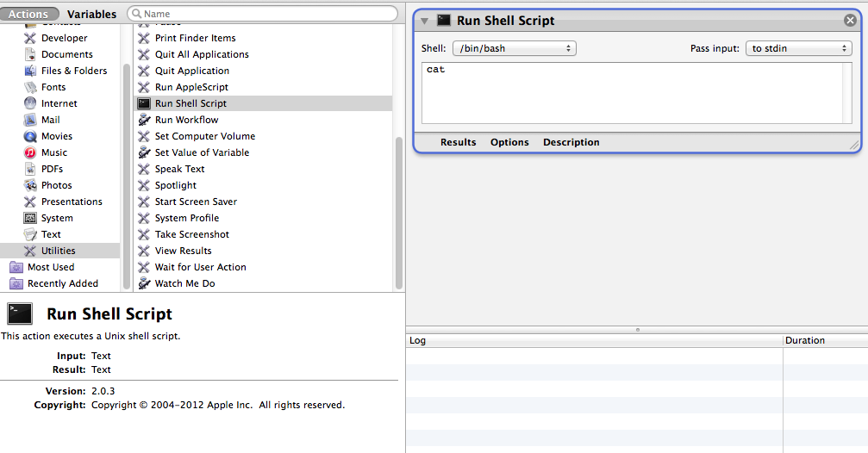Open the Shell /bin/bash dropdown
Viewport: 868px width, 453px height.
[515, 48]
